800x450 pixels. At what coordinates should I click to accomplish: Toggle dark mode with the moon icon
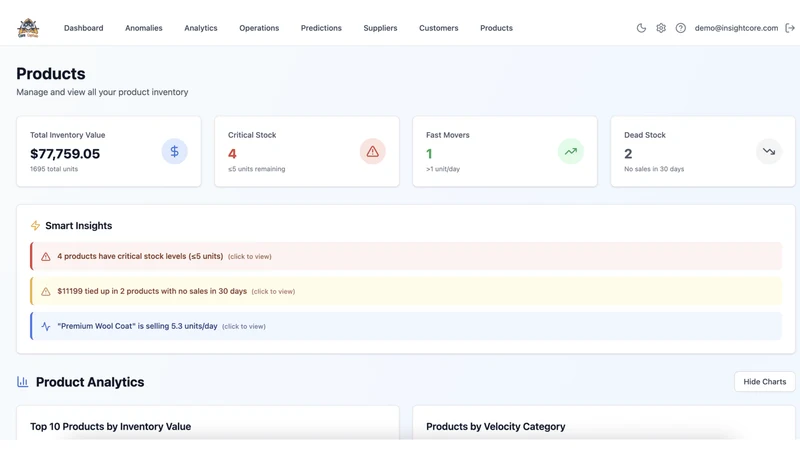click(641, 28)
